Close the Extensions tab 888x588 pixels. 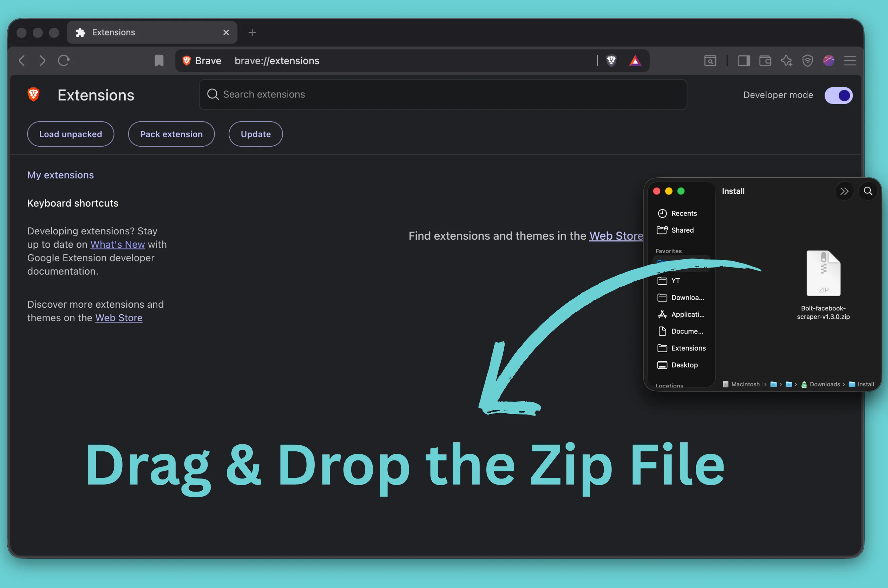tap(226, 32)
